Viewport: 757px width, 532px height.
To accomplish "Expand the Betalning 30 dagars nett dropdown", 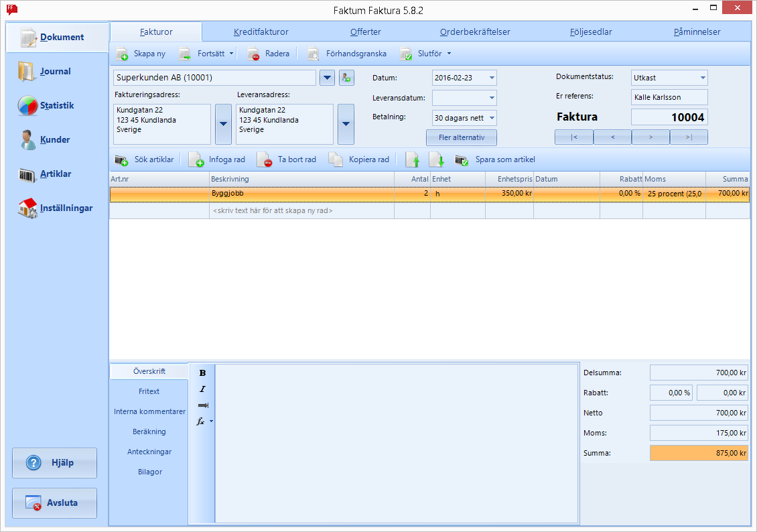I will [x=492, y=118].
